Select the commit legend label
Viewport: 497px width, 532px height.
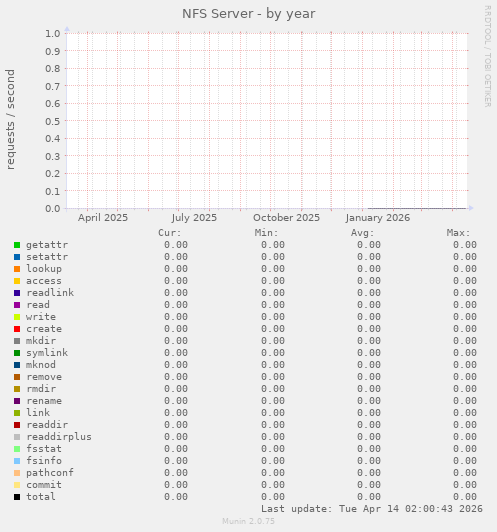(x=44, y=485)
